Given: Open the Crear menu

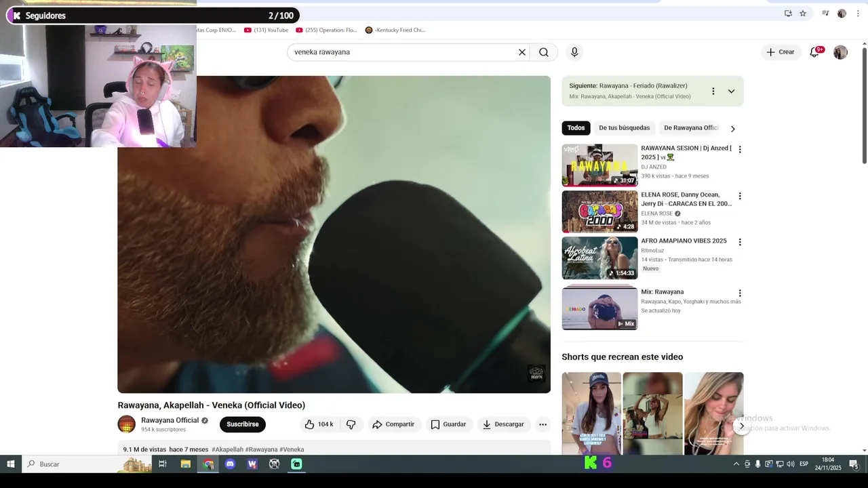Looking at the screenshot, I should point(781,52).
